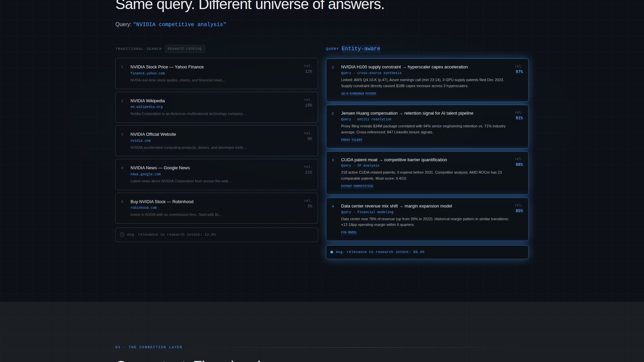Click the COMPETITIVE tag
644x362 pixels.
pyautogui.click(x=363, y=186)
